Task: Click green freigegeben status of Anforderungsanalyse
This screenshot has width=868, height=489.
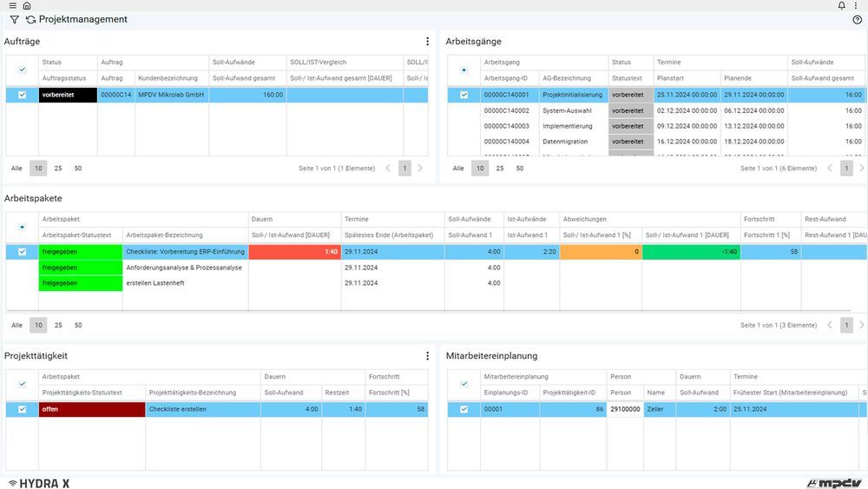Action: coord(80,268)
